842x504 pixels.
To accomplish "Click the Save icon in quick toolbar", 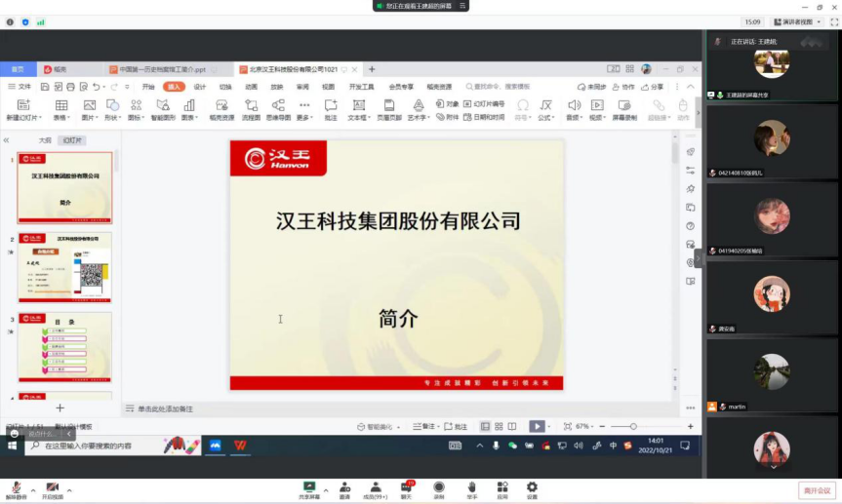I will click(x=45, y=87).
